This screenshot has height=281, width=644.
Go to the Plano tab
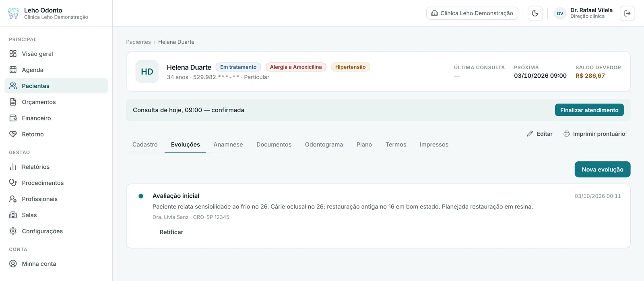pyautogui.click(x=364, y=145)
